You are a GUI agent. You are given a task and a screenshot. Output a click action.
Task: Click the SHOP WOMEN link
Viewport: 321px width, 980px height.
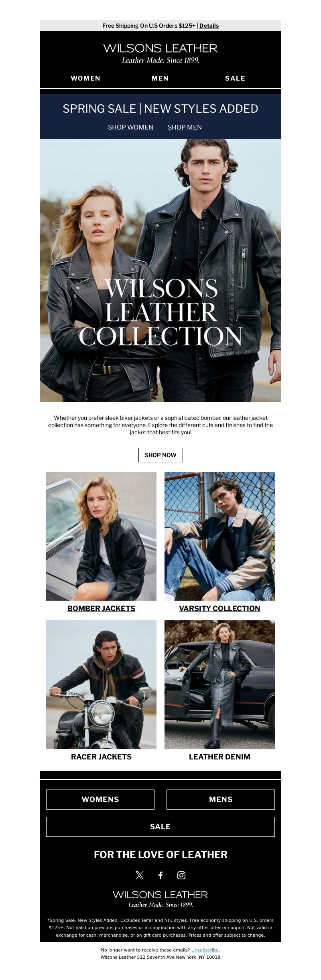click(130, 127)
